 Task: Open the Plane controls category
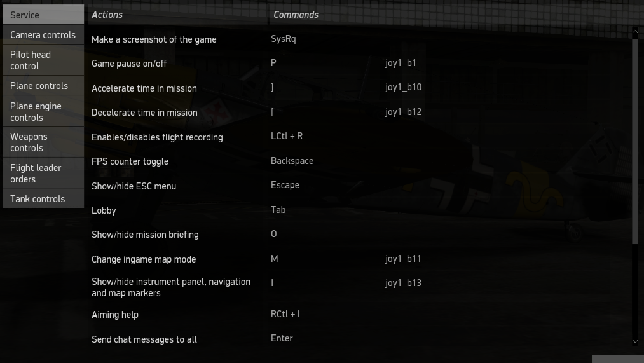point(42,86)
